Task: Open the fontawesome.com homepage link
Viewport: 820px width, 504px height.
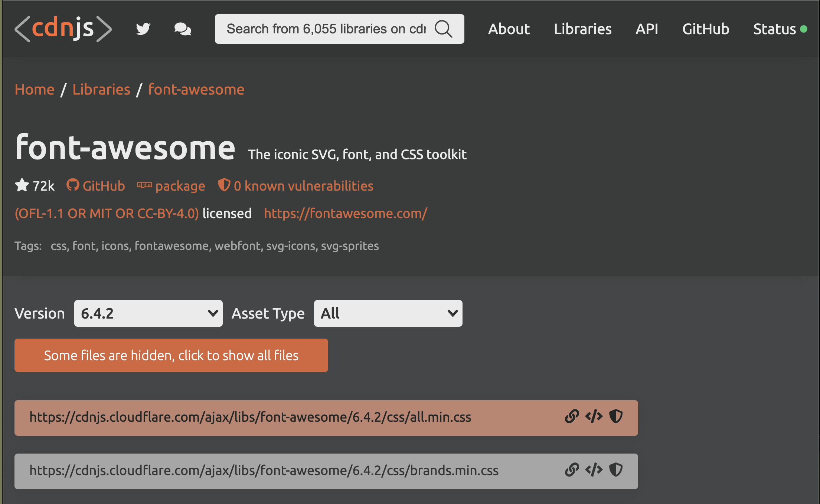Action: (x=346, y=214)
